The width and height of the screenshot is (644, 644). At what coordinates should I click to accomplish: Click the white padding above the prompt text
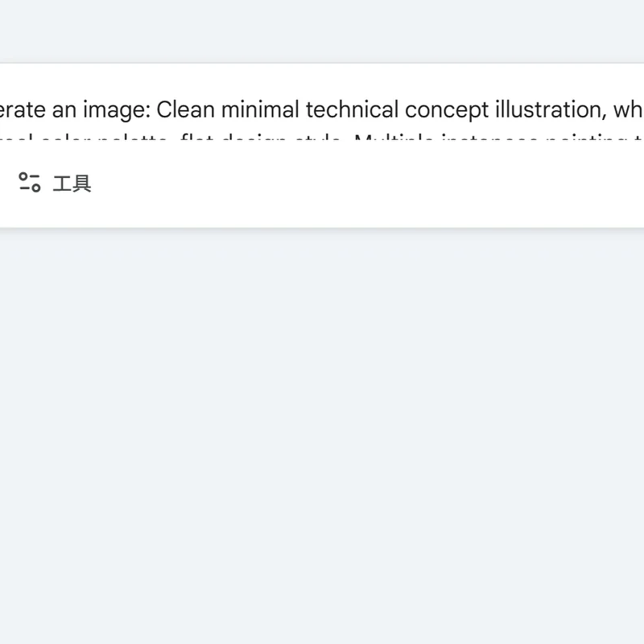point(322,79)
